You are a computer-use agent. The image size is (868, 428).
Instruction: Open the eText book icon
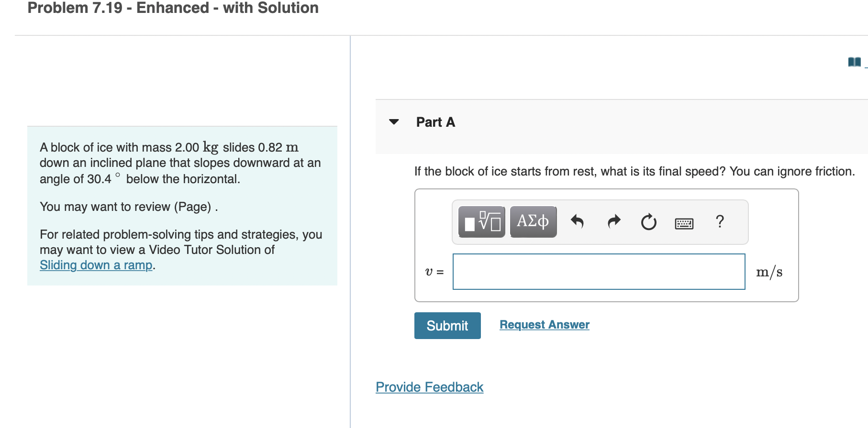[853, 61]
